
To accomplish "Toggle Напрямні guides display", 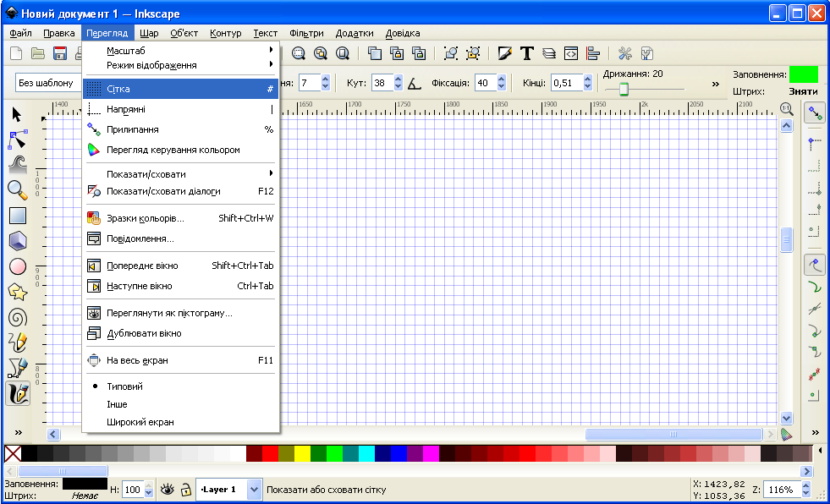I will (x=180, y=109).
